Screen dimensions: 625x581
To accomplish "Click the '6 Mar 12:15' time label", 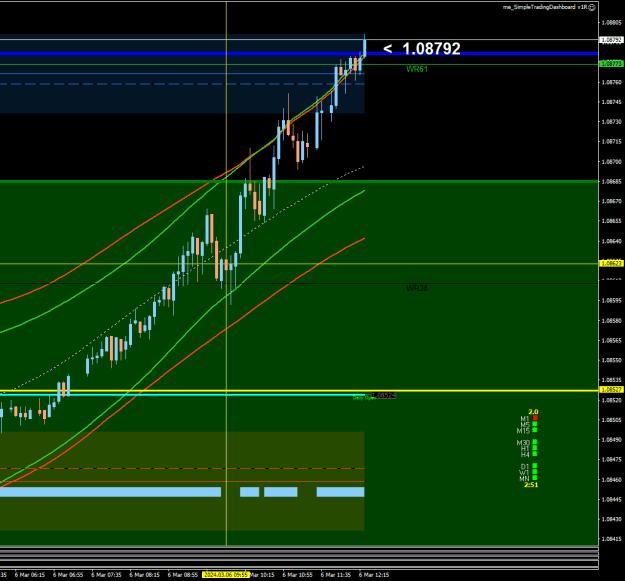I will click(x=374, y=575).
